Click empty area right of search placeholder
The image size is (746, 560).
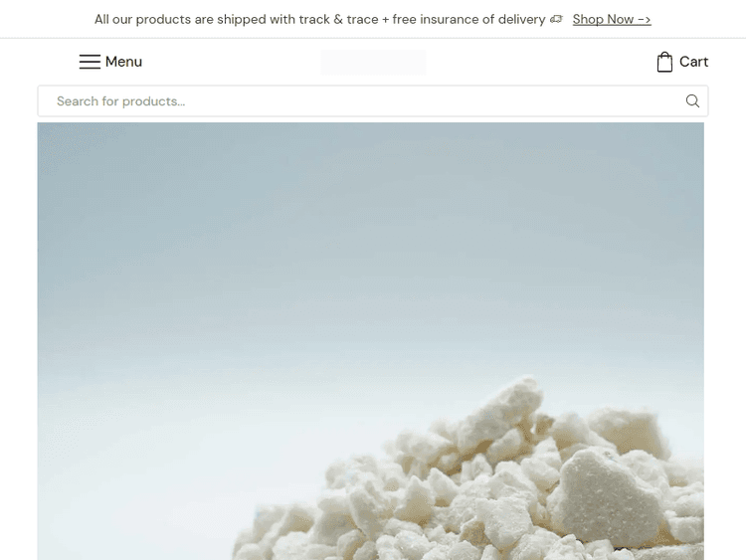(428, 100)
